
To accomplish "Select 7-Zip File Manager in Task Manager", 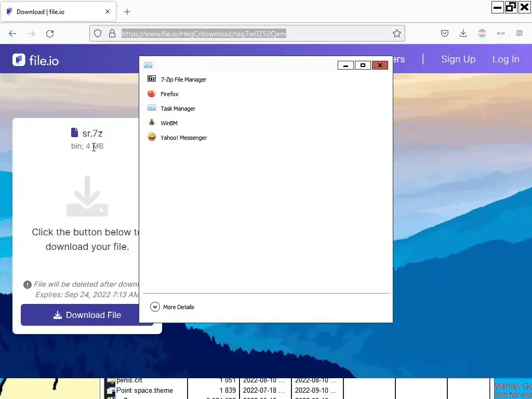I will click(183, 79).
